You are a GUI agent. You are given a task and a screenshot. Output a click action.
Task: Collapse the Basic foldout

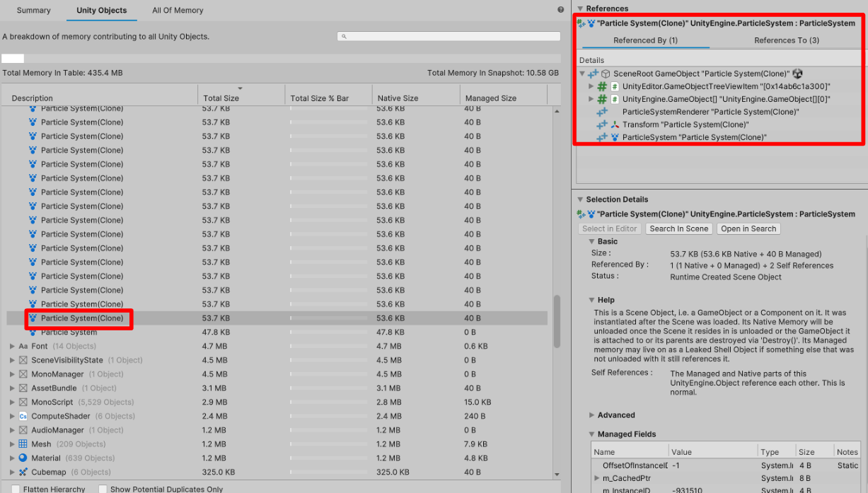(x=592, y=241)
